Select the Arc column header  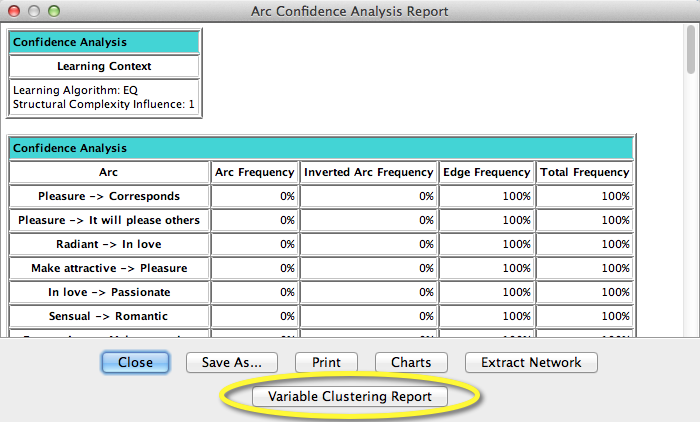pyautogui.click(x=109, y=172)
